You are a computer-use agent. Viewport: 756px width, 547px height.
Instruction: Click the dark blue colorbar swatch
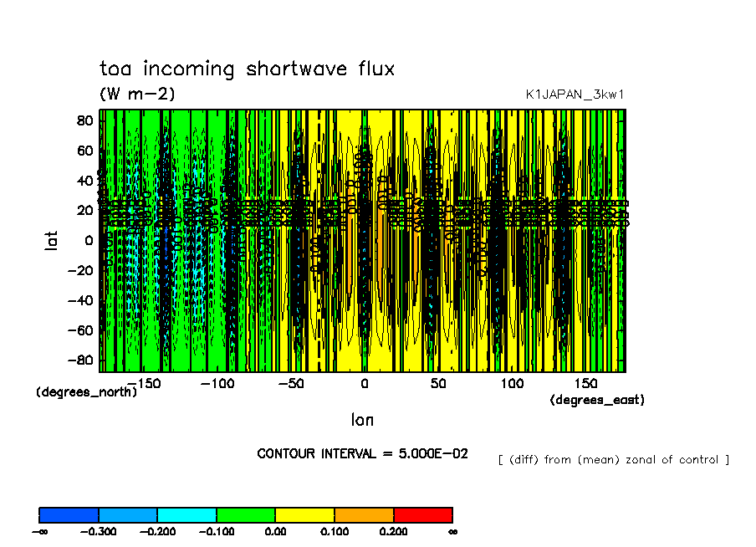[69, 514]
